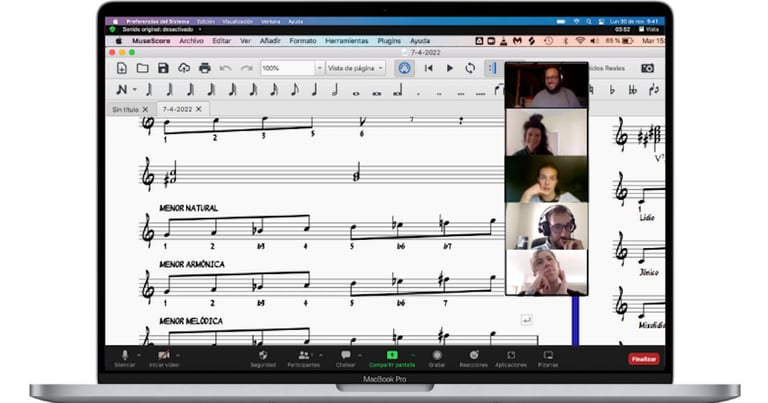The width and height of the screenshot is (768, 403).
Task: Open the Chatear chat panel
Action: [x=345, y=359]
